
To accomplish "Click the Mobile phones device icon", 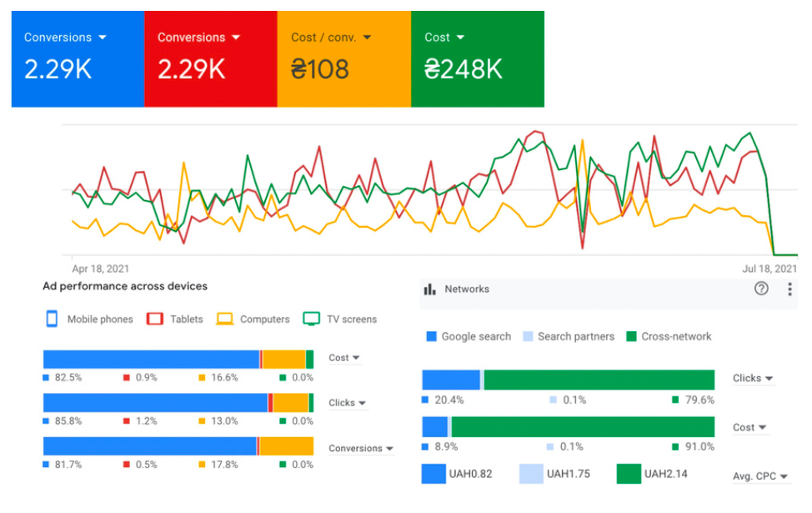I will (x=52, y=319).
